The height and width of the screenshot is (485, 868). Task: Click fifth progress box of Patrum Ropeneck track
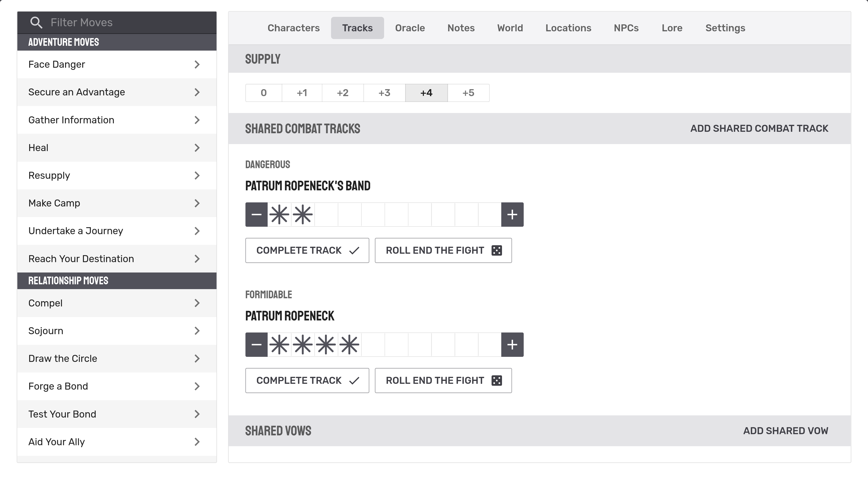point(373,345)
